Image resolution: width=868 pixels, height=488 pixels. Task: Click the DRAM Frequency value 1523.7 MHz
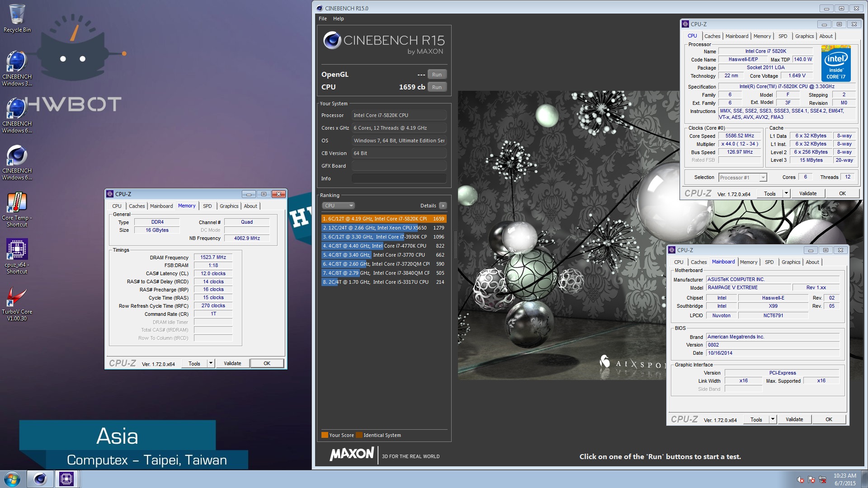(x=213, y=257)
